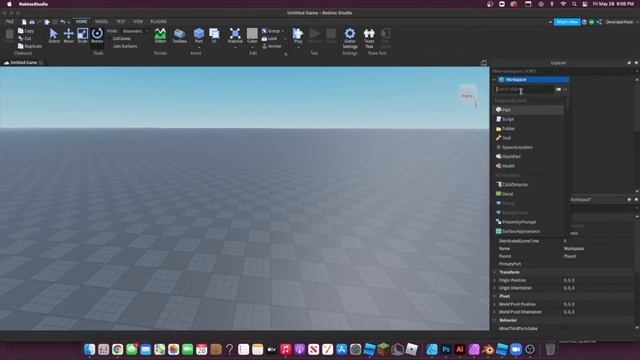Toggle Anchor in the Edit section
The height and width of the screenshot is (360, 640).
click(x=272, y=46)
